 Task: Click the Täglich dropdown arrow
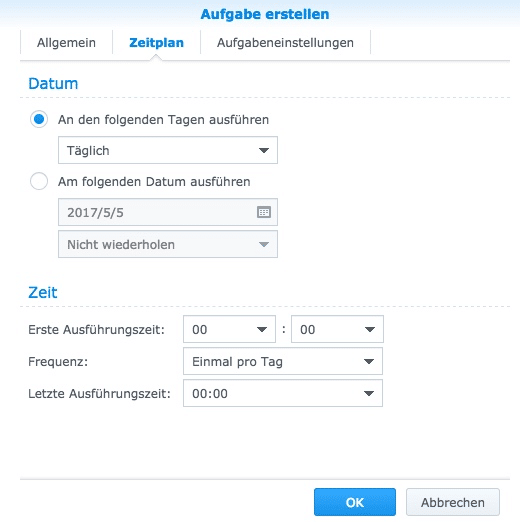(264, 150)
